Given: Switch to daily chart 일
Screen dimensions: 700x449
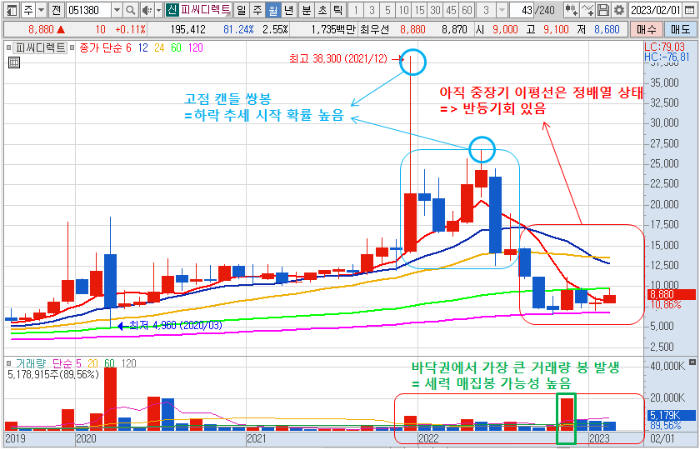Looking at the screenshot, I should (241, 10).
